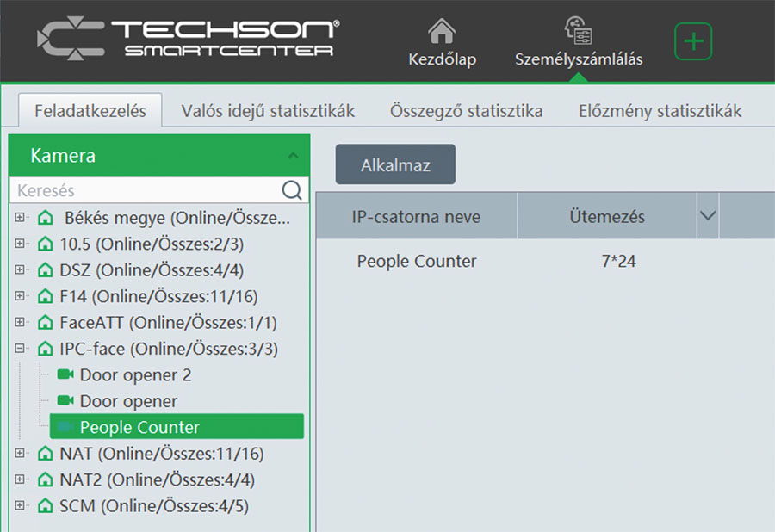
Task: Click the house icon of SCM group
Action: (46, 505)
